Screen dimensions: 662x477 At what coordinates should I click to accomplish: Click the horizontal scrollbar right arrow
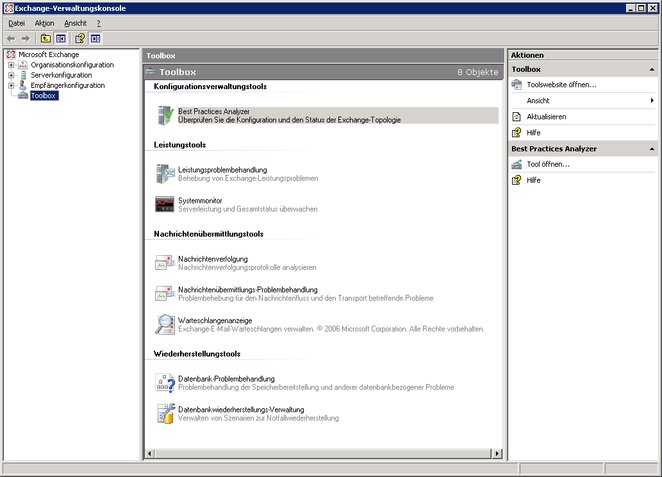497,454
